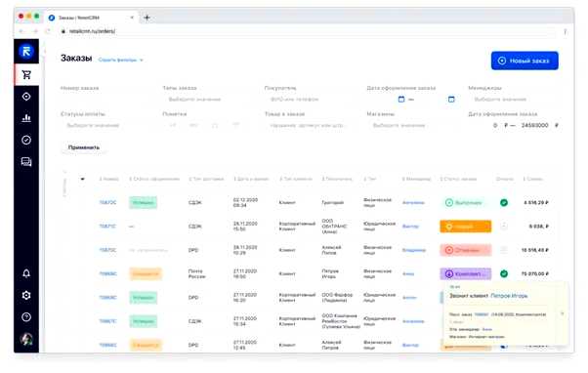588x373 pixels.
Task: Open a new browser tab
Action: tap(147, 18)
